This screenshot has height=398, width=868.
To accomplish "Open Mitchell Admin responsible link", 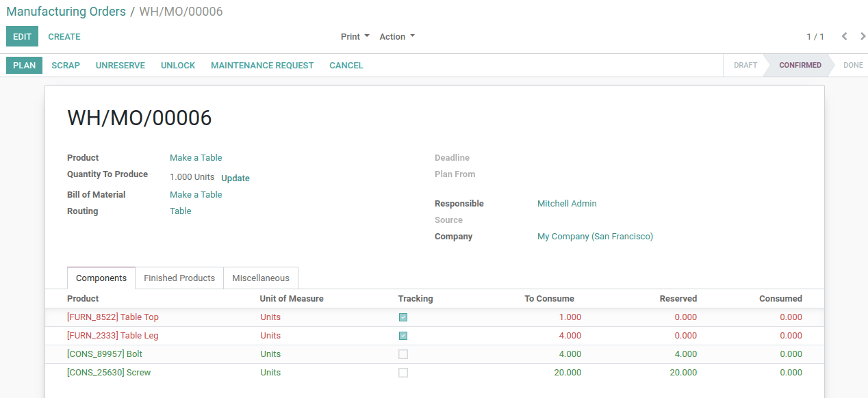I will click(567, 204).
